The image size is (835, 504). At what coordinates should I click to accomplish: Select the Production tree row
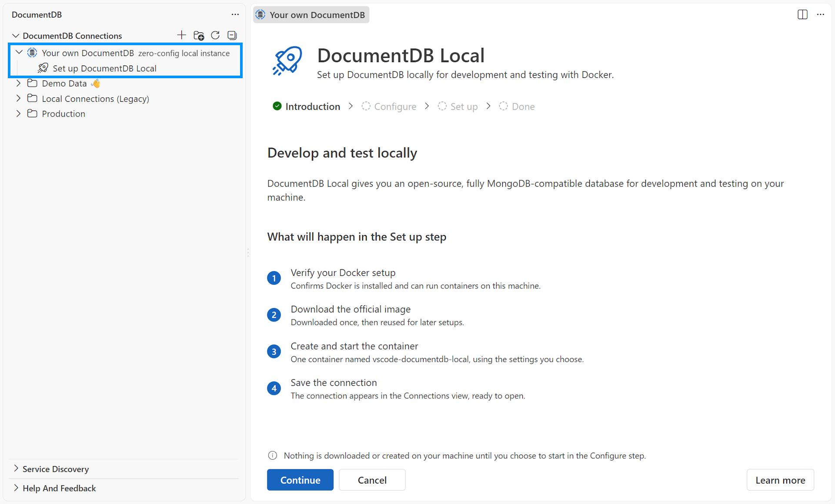coord(125,114)
